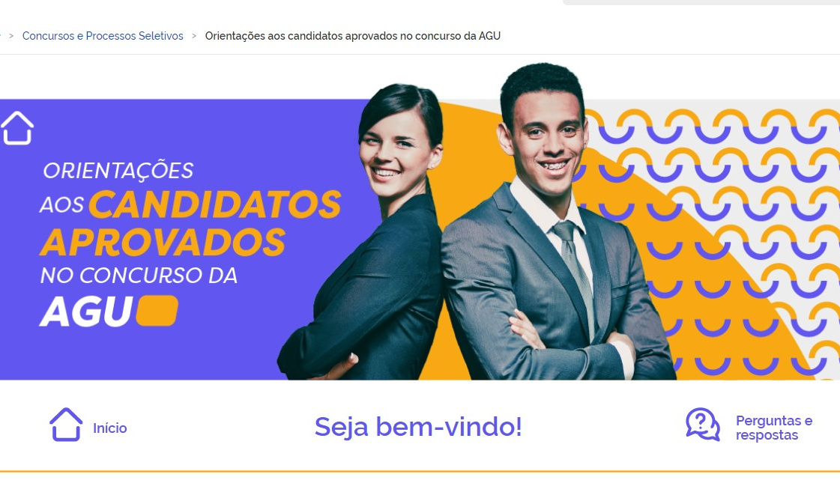Screen dimensions: 840x504
Task: Click the orange divider line below Seja bem-vindo
Action: pos(420,471)
